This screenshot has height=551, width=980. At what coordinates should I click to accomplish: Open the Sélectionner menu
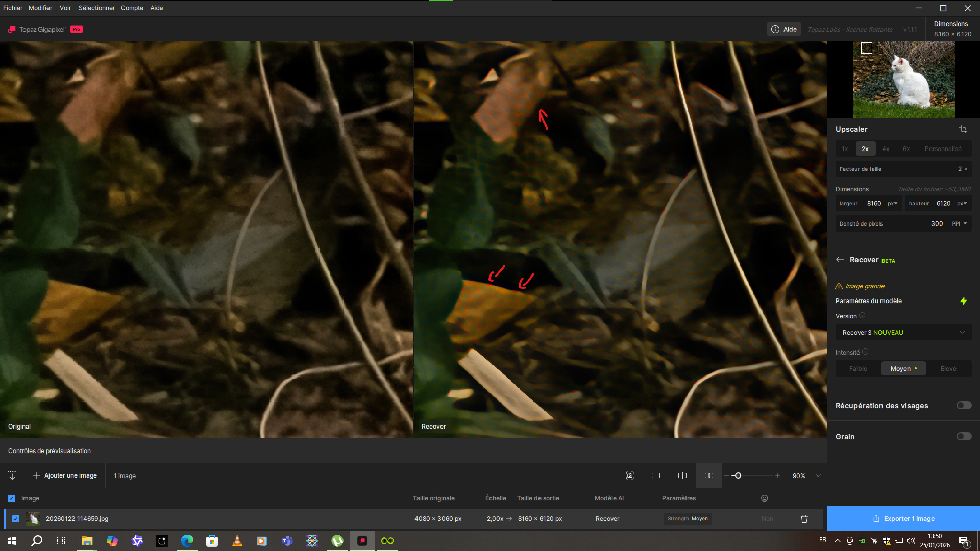(96, 8)
